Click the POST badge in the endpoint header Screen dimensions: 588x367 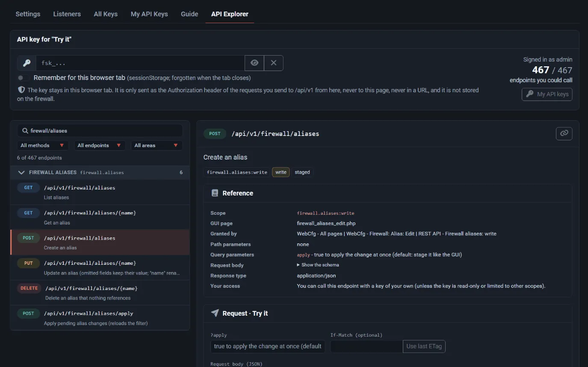(215, 133)
